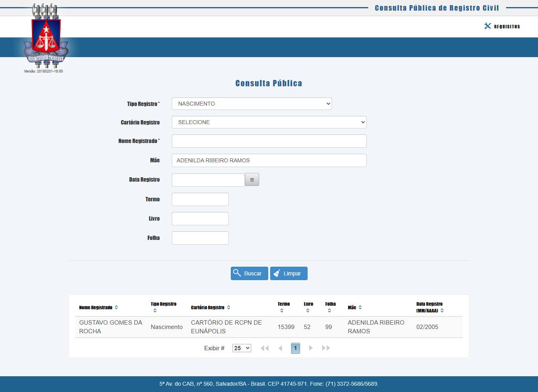The width and height of the screenshot is (538, 392).
Task: Sort by Livro column arrows
Action: pos(308,310)
